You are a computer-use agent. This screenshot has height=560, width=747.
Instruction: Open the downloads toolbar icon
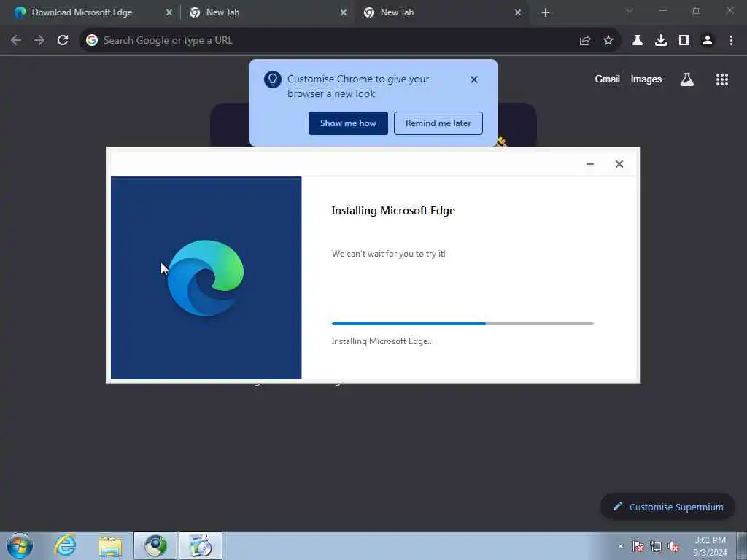[661, 41]
